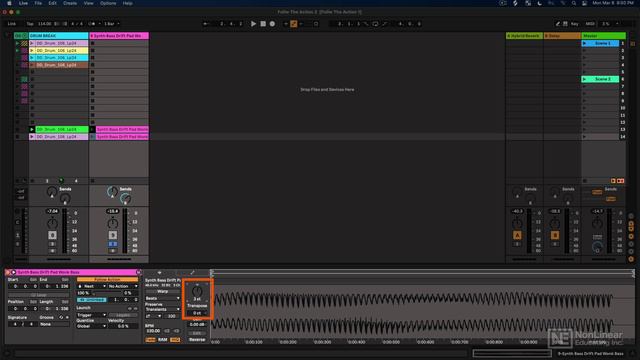Image resolution: width=640 pixels, height=360 pixels.
Task: Toggle the Warp button in Clip View
Action: (162, 292)
